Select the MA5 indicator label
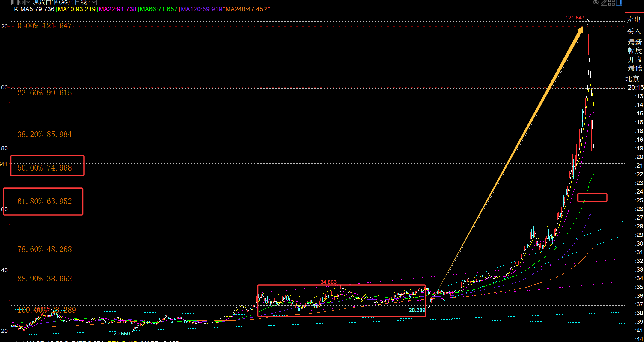This screenshot has width=644, height=342. click(x=37, y=9)
